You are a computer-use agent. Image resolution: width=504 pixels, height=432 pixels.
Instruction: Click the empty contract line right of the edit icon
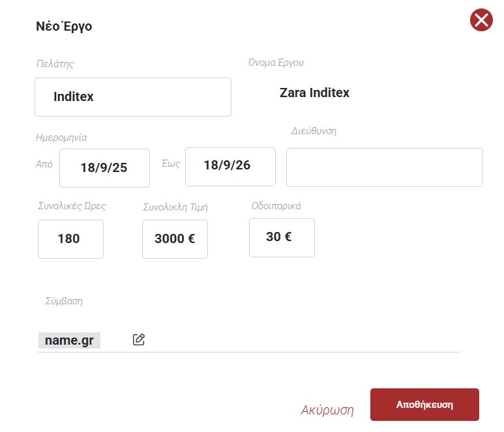tap(300, 340)
